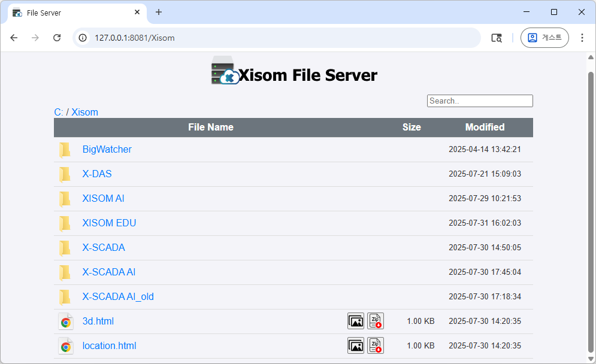The height and width of the screenshot is (364, 596).
Task: Click Xisom in the breadcrumb path
Action: click(85, 112)
